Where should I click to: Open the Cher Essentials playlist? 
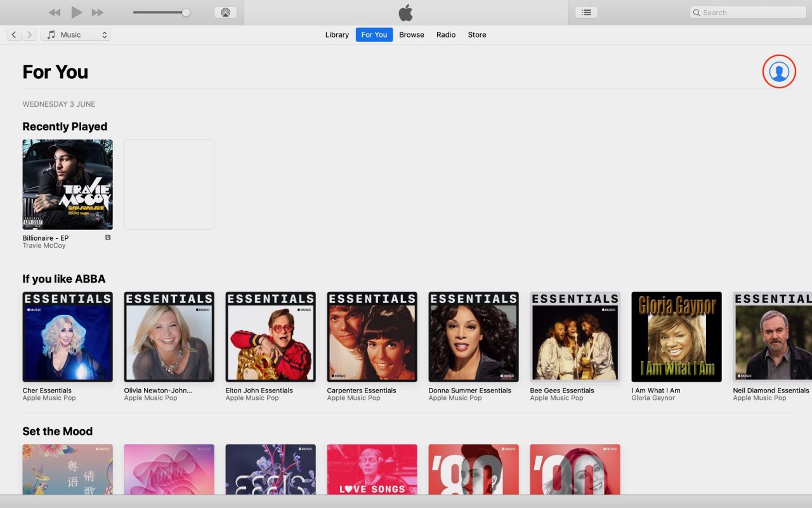click(67, 337)
